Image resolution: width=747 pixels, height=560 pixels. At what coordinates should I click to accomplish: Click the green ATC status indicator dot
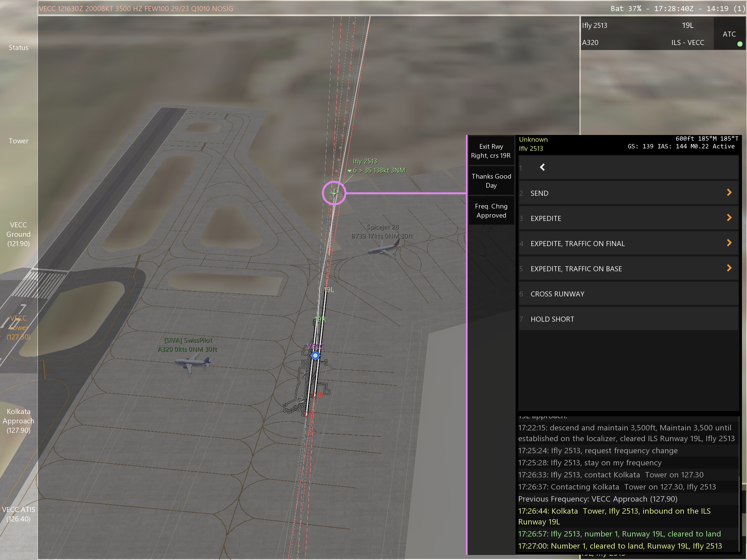tap(740, 44)
